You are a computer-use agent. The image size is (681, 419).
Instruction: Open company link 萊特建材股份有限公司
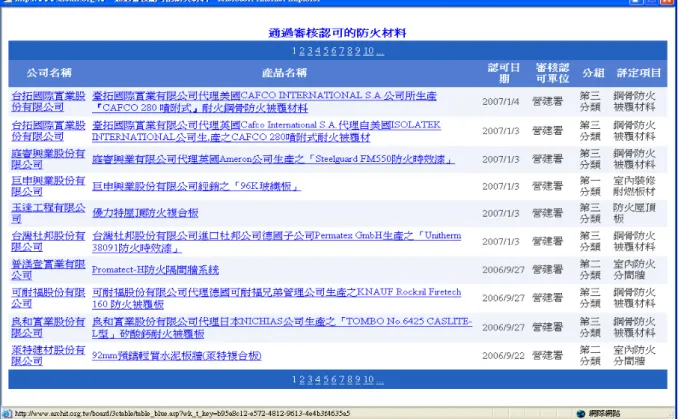coord(48,355)
